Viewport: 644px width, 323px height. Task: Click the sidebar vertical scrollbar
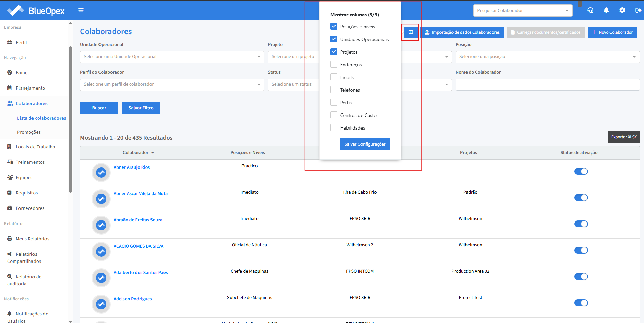70,120
